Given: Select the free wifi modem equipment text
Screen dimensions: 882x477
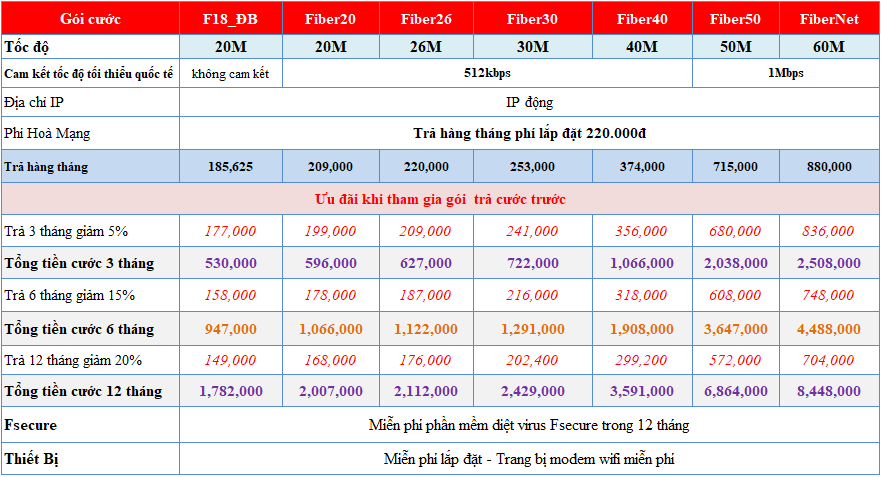Looking at the screenshot, I should click(x=529, y=459).
